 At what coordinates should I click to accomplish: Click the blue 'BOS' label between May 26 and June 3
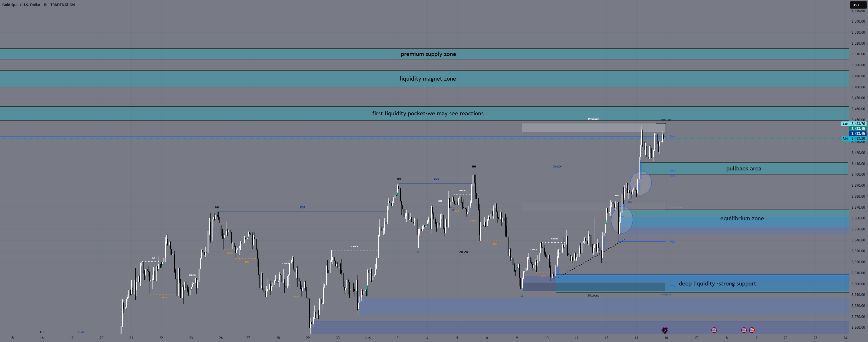[x=303, y=208]
